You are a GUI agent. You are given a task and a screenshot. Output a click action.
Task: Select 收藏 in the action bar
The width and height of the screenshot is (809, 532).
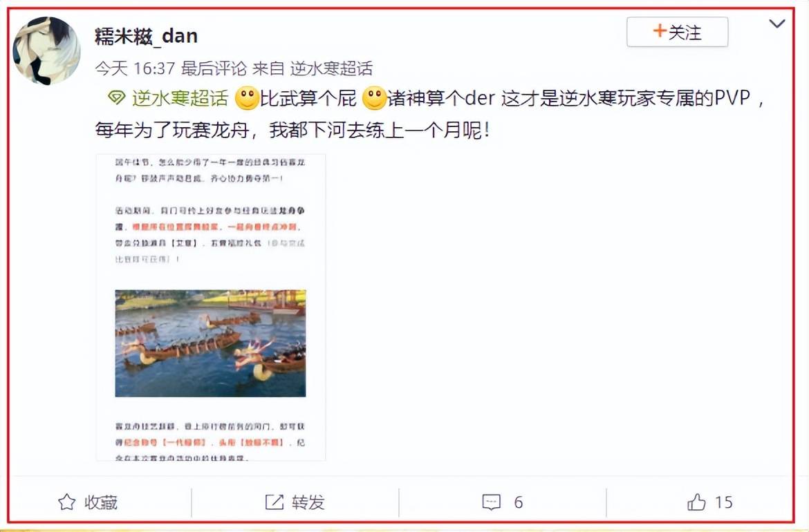(x=101, y=502)
